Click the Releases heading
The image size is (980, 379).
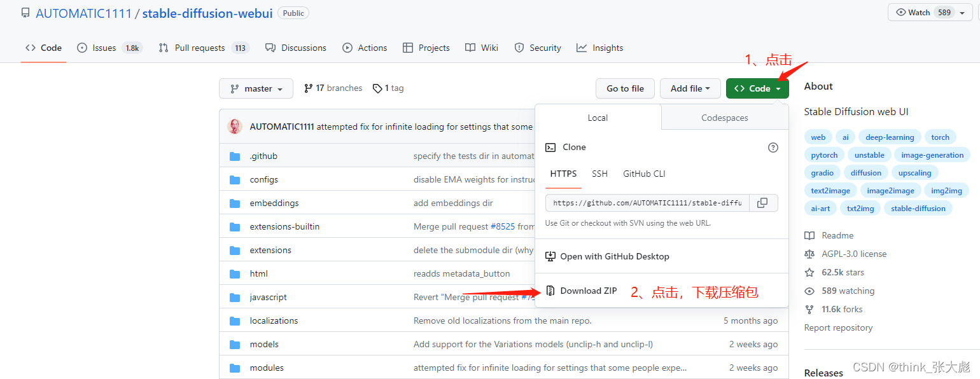point(823,373)
